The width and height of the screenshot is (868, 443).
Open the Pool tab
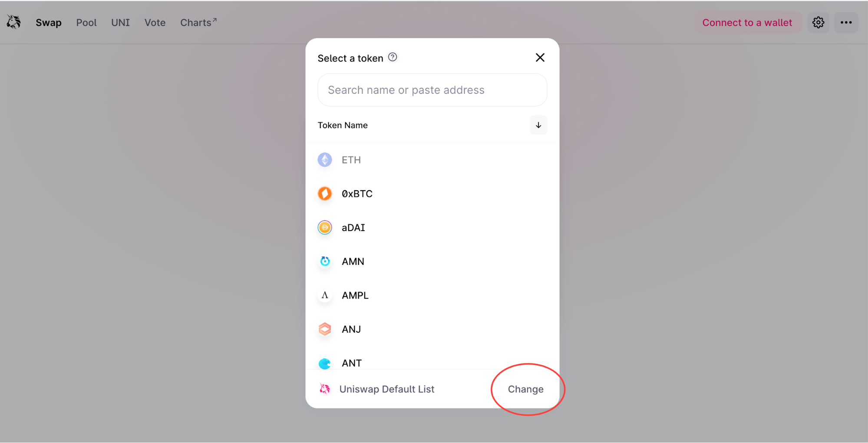coord(86,23)
